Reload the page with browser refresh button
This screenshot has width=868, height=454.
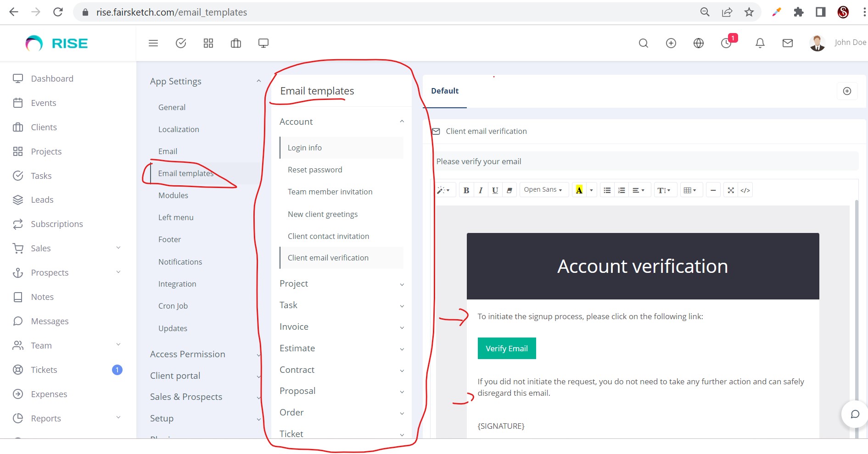click(58, 12)
